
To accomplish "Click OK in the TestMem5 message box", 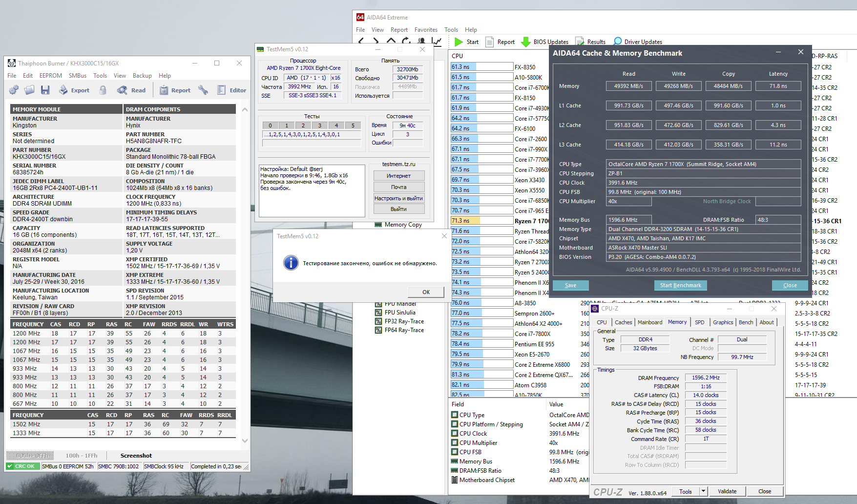I will (x=426, y=292).
